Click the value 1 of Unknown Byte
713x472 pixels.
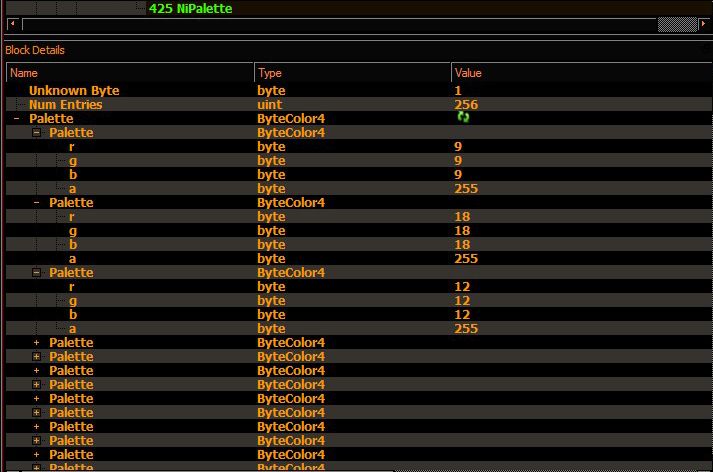(458, 90)
